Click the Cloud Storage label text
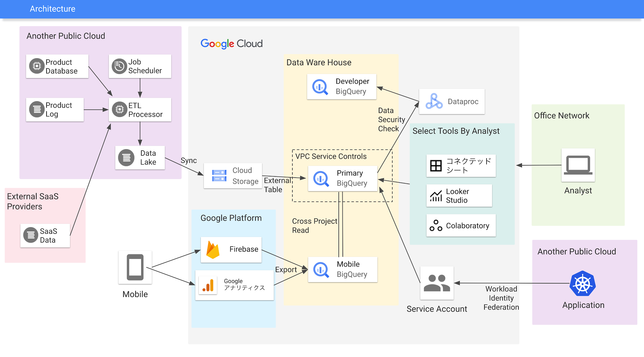Viewport: 644px width, 357px height. point(245,176)
